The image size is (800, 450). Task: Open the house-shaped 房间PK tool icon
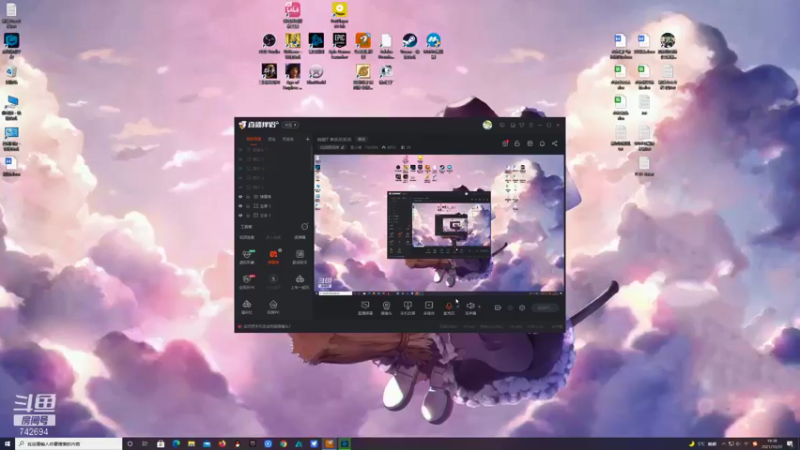[x=273, y=307]
